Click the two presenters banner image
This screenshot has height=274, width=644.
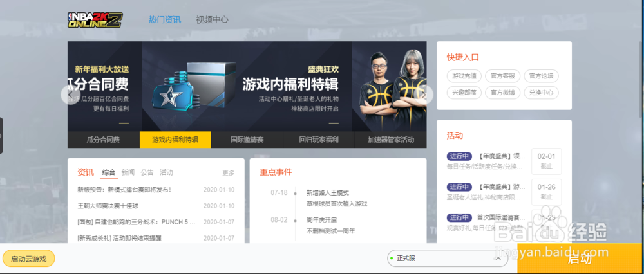[x=390, y=86]
